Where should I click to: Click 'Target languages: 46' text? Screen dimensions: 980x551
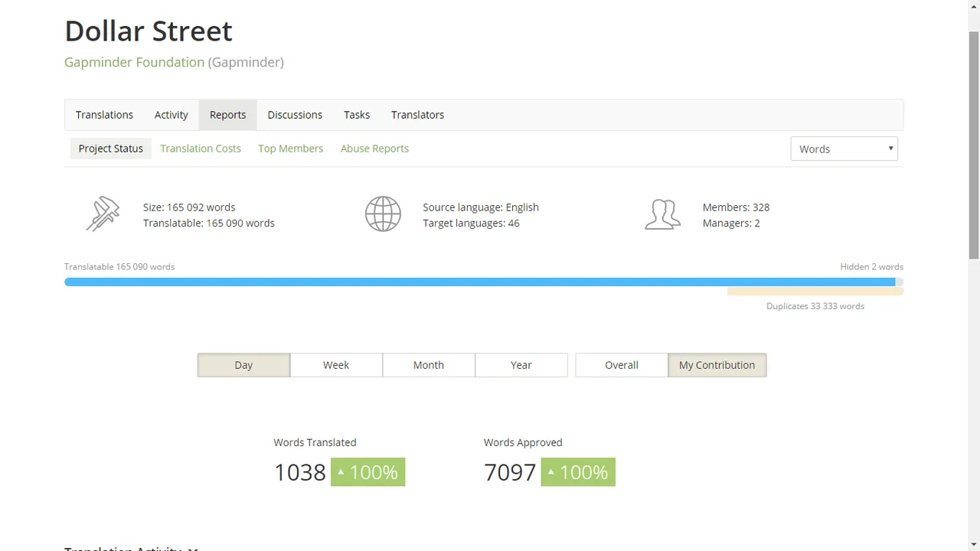pyautogui.click(x=471, y=223)
